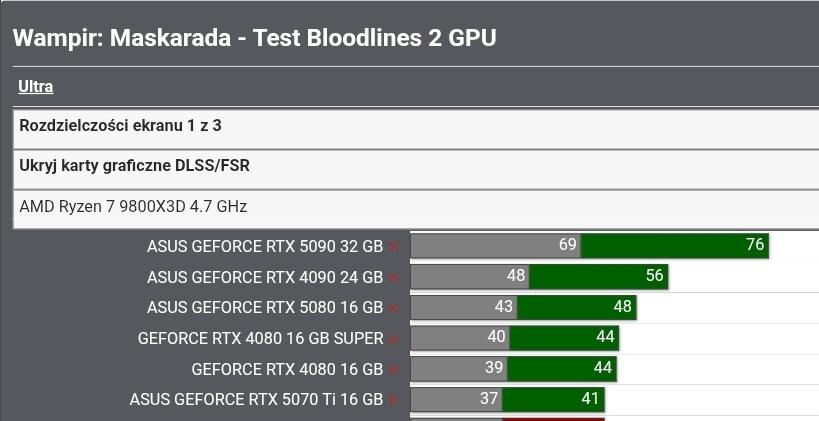This screenshot has width=819, height=421.
Task: Click the GeForce RTX 4080 16 GB label
Action: click(x=287, y=369)
